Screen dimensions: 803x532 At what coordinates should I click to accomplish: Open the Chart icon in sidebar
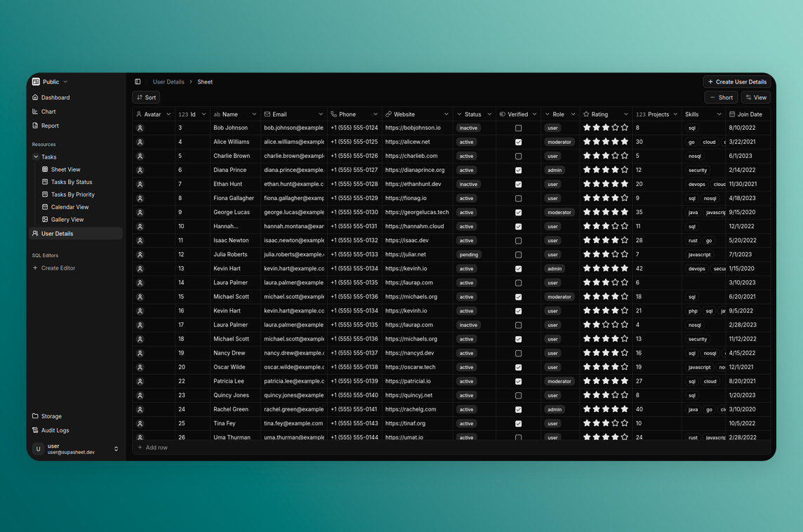pos(36,112)
